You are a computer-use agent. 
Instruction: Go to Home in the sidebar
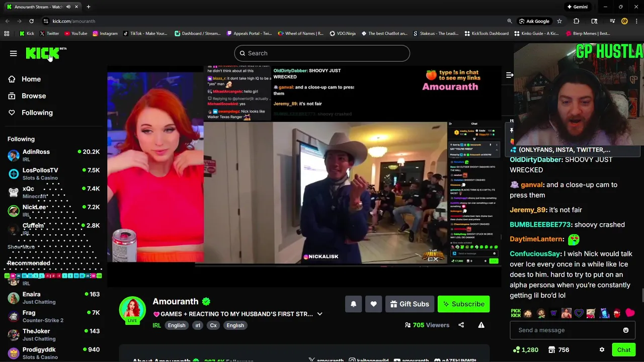coord(31,79)
